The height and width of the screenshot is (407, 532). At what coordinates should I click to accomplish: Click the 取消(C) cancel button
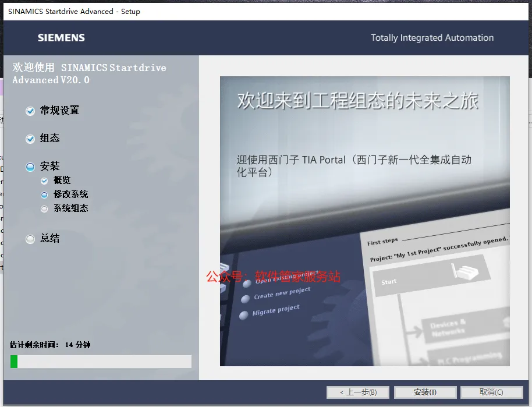click(491, 392)
